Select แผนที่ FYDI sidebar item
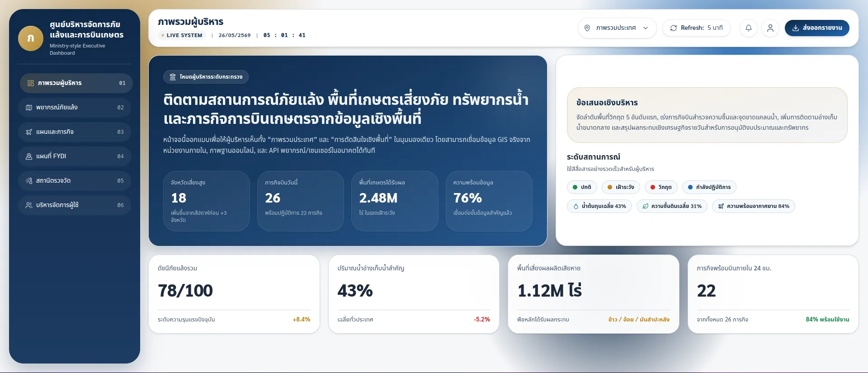The height and width of the screenshot is (373, 868). [75, 156]
